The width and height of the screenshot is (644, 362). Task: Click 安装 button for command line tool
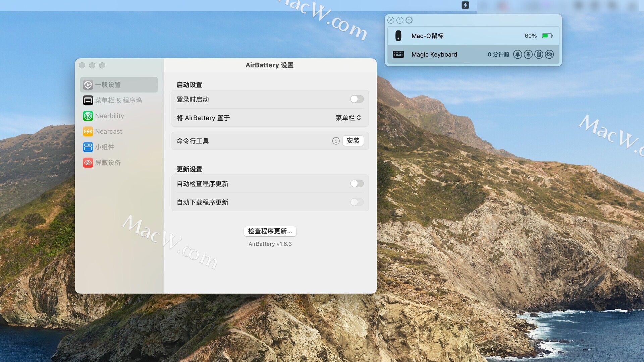click(x=353, y=141)
